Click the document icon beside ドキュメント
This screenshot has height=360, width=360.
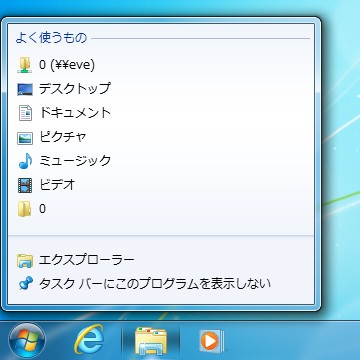(25, 113)
